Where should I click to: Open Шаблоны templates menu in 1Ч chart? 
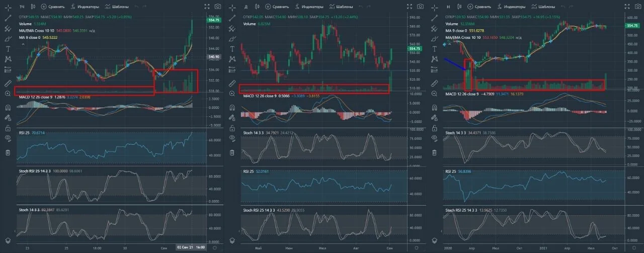tap(116, 7)
